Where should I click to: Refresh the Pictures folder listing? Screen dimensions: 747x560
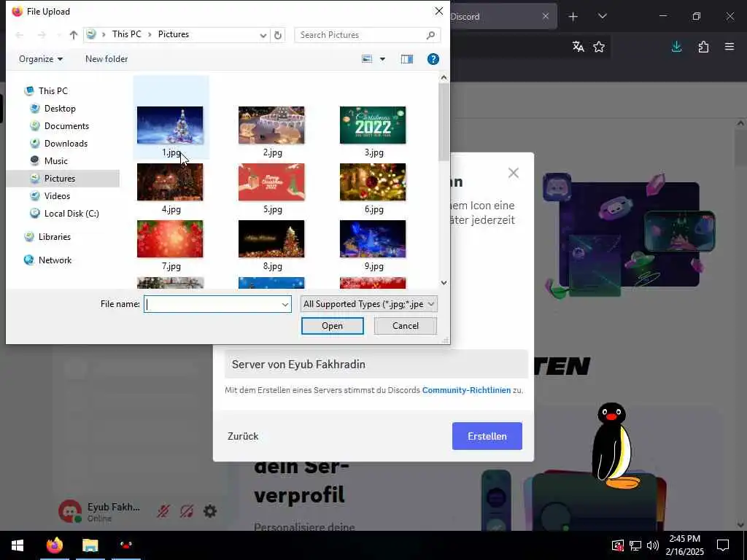click(278, 35)
